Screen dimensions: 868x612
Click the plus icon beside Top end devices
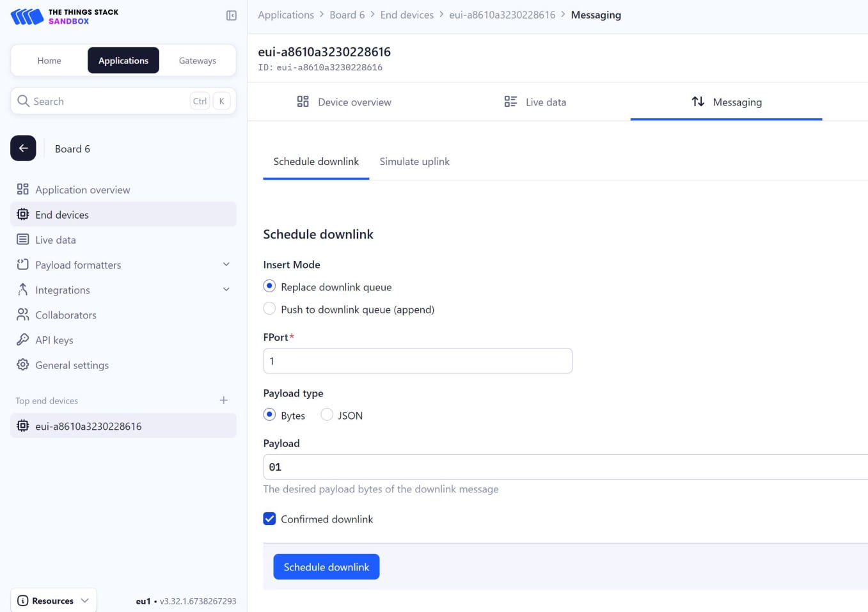224,400
